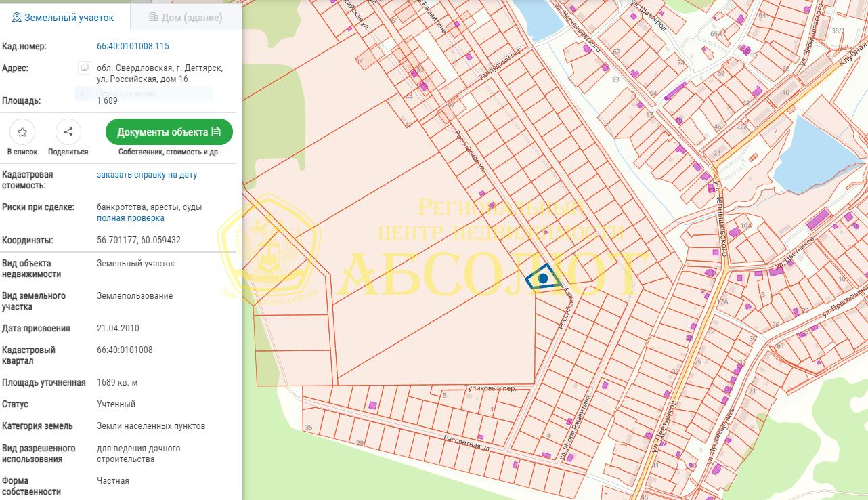Image resolution: width=868 pixels, height=500 pixels.
Task: Click address text ул. Российская, дом 16
Action: pos(143,79)
